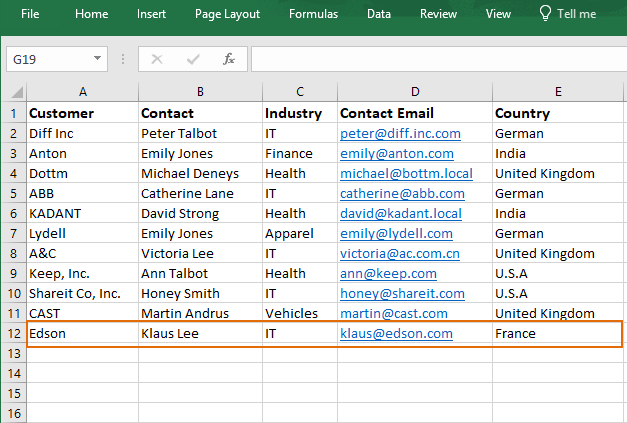Open the Formulas ribbon tab
This screenshot has height=423, width=627.
[x=314, y=14]
